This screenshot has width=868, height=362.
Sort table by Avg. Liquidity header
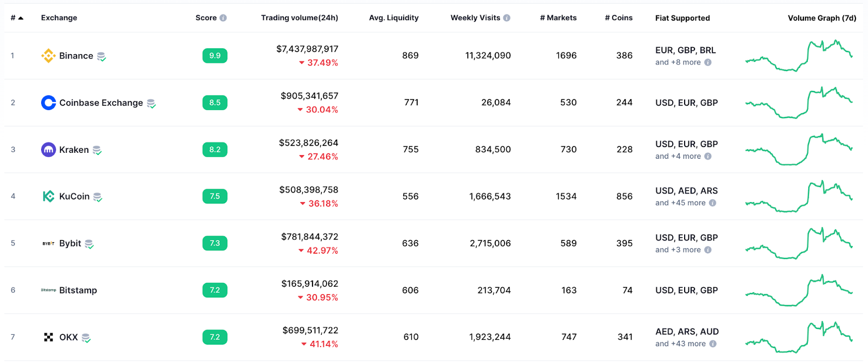(x=393, y=18)
